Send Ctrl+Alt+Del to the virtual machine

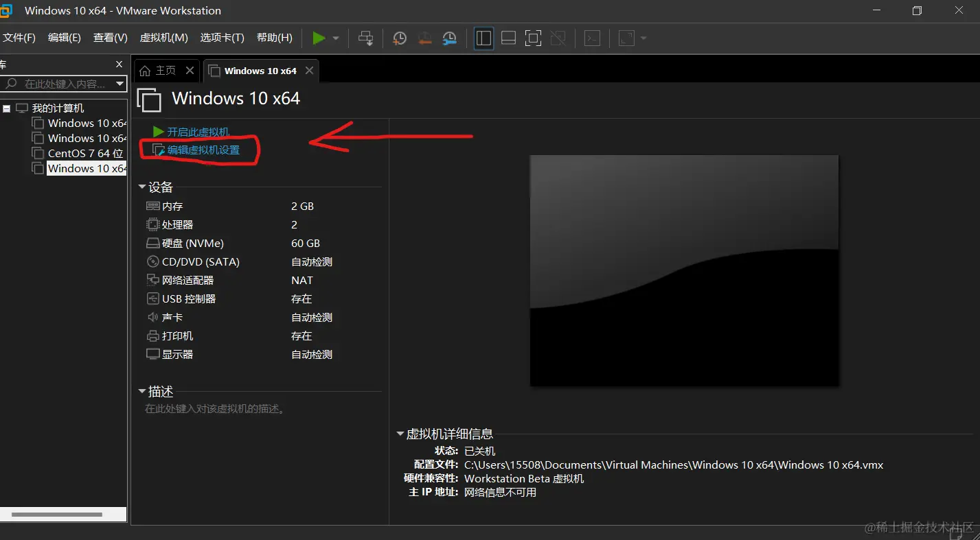click(366, 38)
